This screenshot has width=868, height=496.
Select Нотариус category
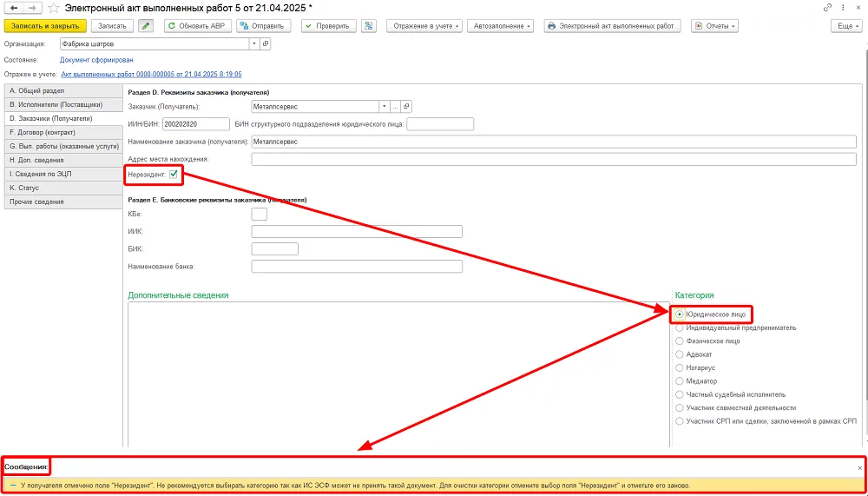680,367
